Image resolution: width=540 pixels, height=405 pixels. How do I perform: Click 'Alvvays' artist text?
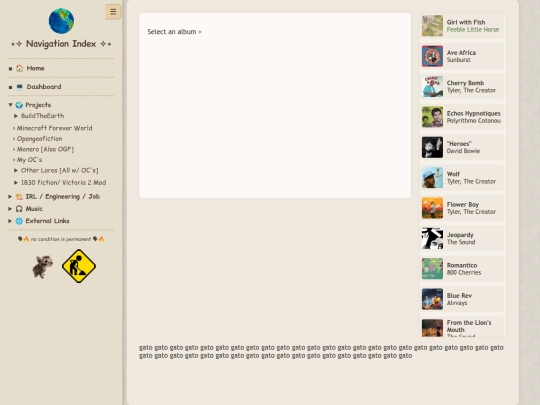pos(457,303)
